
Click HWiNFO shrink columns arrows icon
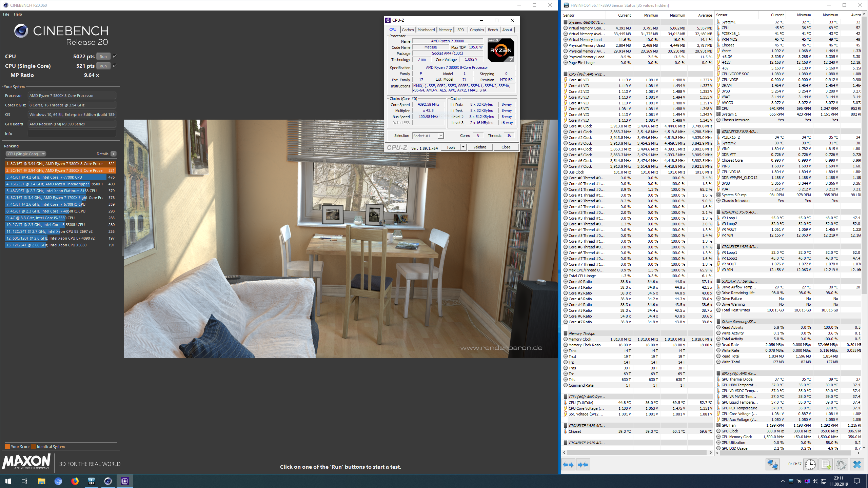(x=583, y=465)
